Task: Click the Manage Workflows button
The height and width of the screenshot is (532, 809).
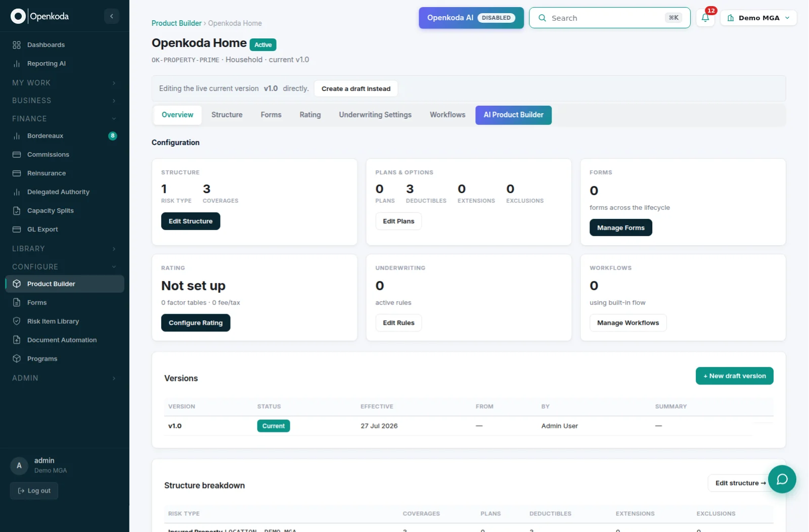Action: (x=628, y=323)
